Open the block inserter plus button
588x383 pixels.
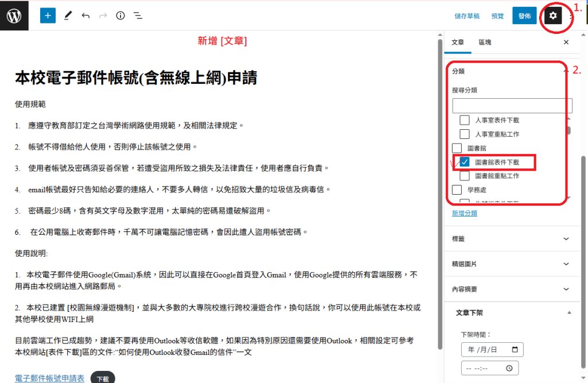(x=48, y=16)
